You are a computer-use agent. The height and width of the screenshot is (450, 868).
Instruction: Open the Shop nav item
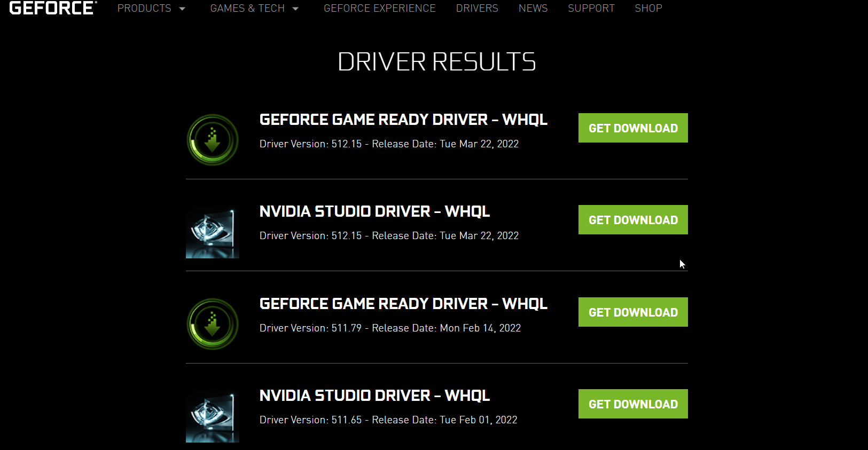(648, 8)
